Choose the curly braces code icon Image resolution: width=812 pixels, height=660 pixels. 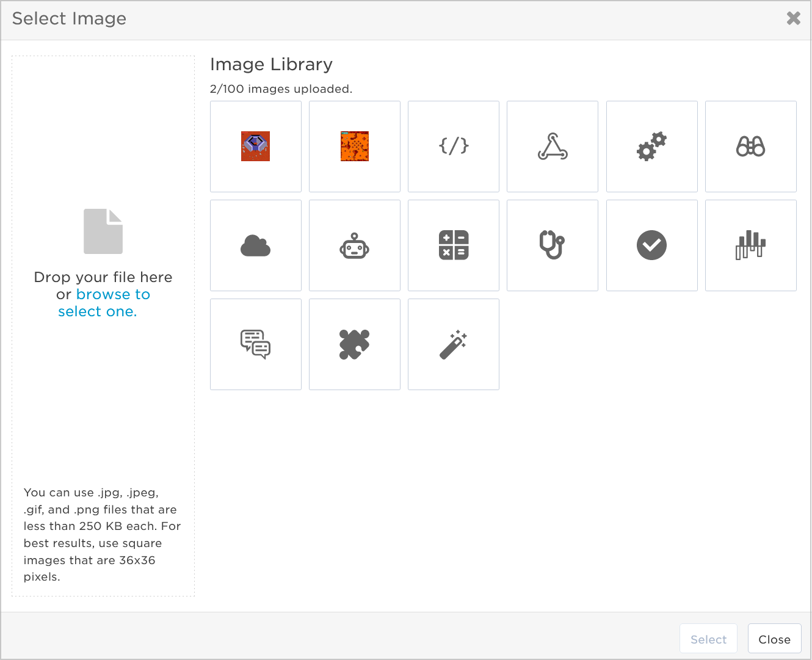(x=454, y=147)
